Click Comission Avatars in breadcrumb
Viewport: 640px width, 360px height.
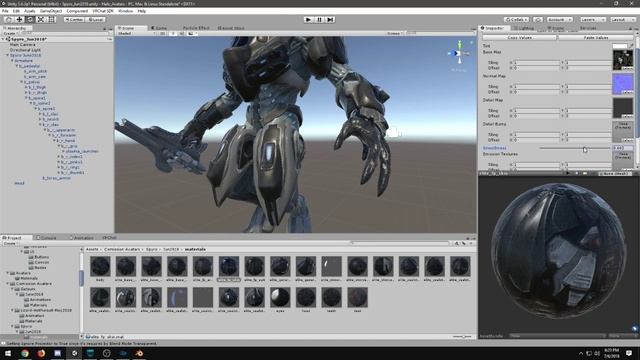[x=122, y=249]
